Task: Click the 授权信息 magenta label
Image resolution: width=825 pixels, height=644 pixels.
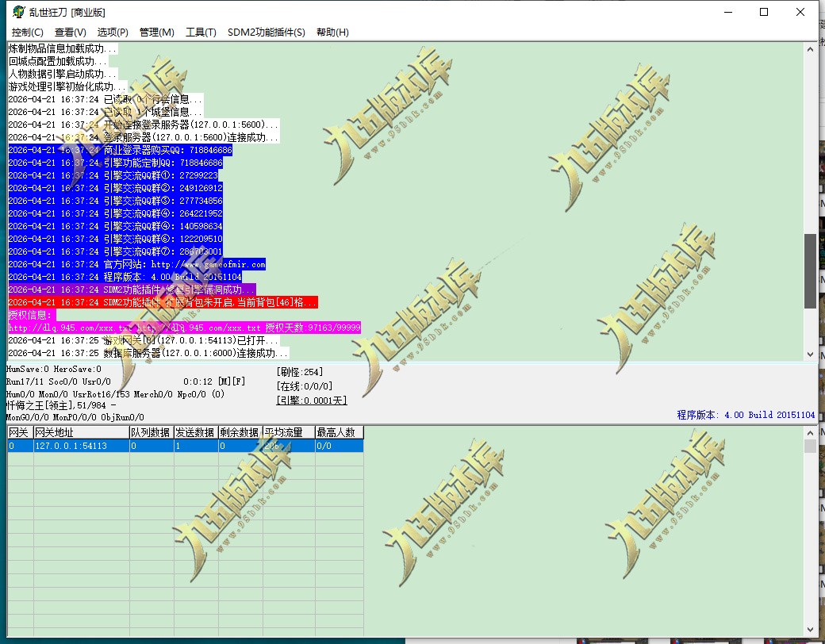Action: pos(32,315)
